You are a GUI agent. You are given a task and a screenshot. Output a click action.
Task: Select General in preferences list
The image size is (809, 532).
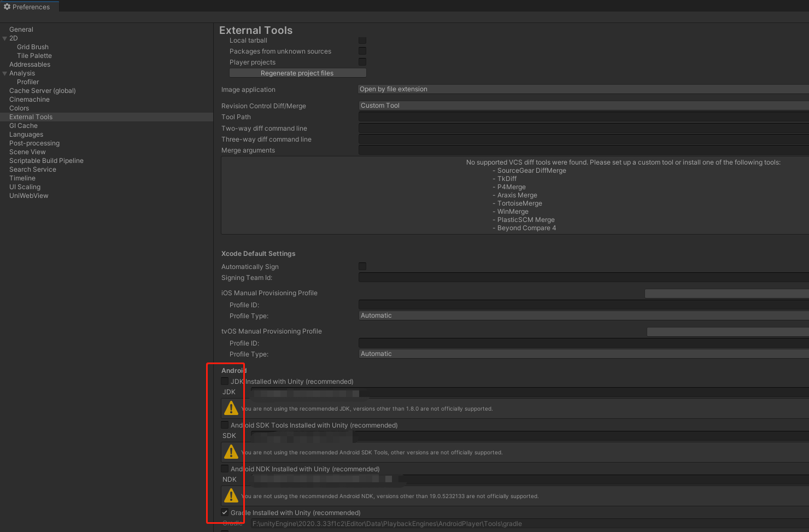pyautogui.click(x=21, y=30)
